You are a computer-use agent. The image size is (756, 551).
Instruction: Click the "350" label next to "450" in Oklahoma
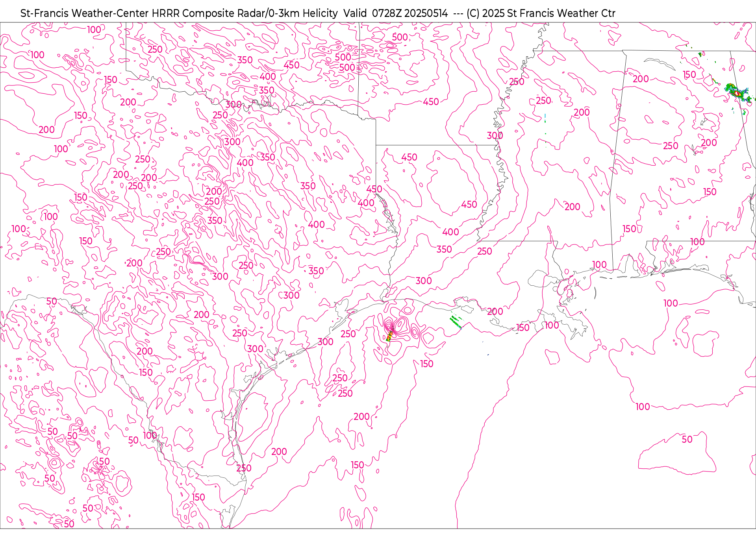(x=245, y=60)
